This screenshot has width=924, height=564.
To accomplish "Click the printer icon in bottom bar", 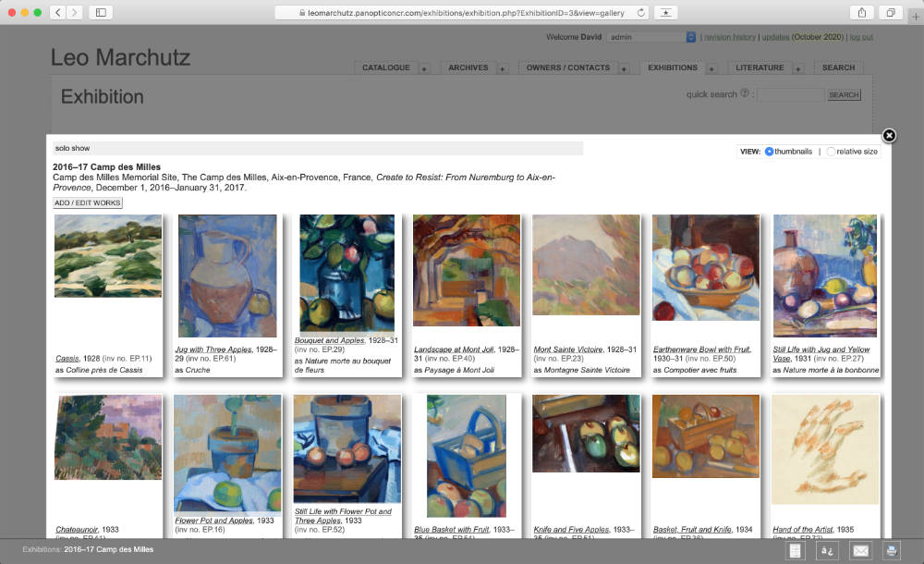I will 892,550.
